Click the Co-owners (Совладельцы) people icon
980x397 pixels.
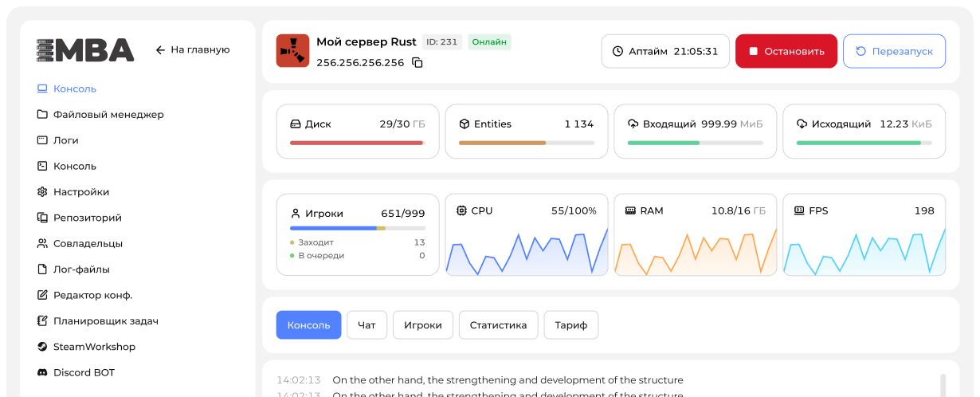point(42,244)
